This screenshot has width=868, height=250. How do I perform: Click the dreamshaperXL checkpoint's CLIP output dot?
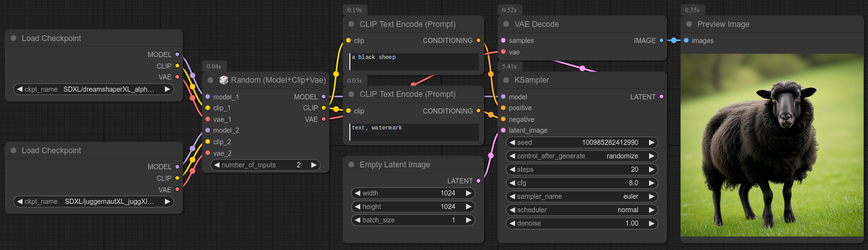coord(178,66)
